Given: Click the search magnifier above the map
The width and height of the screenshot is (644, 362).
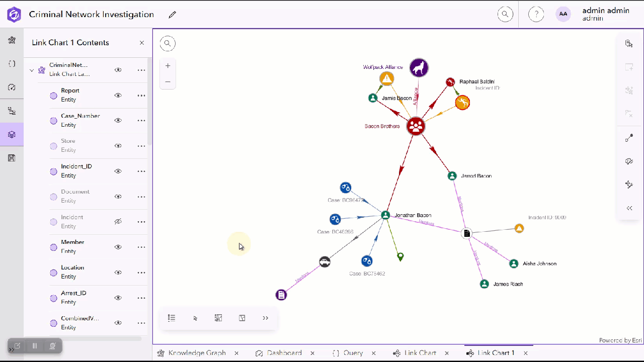Looking at the screenshot, I should click(x=167, y=43).
